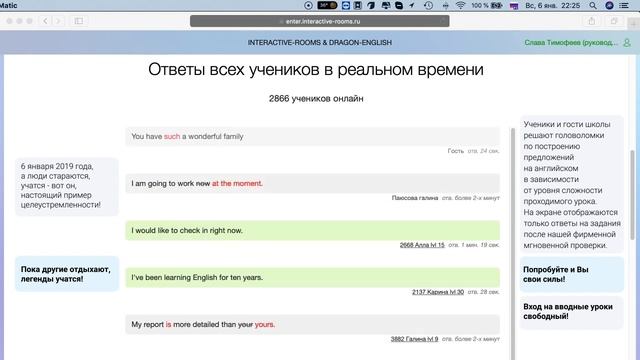Open location arrow icon in menu bar
This screenshot has height=360, width=640.
pos(411,5)
